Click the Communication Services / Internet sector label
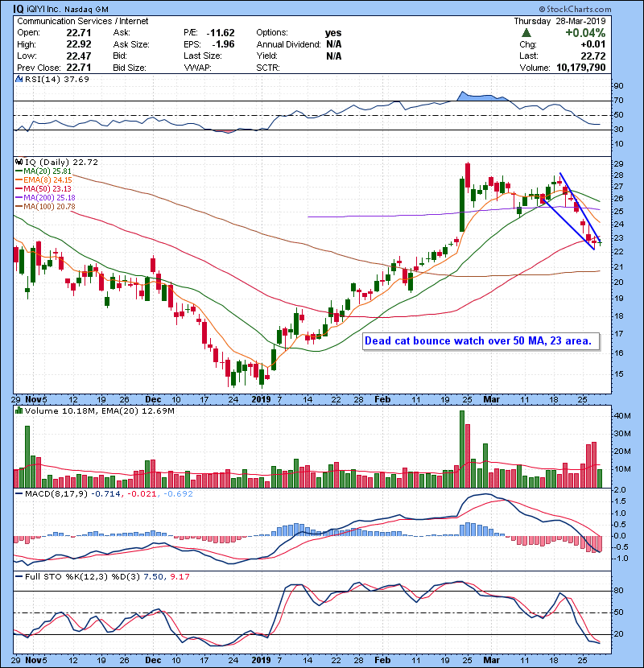644x668 pixels. pyautogui.click(x=83, y=21)
